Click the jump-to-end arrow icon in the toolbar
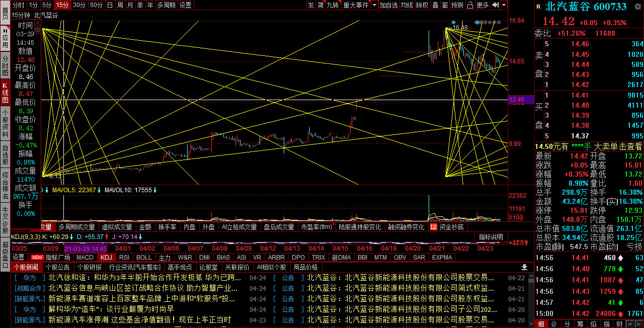 (x=495, y=5)
